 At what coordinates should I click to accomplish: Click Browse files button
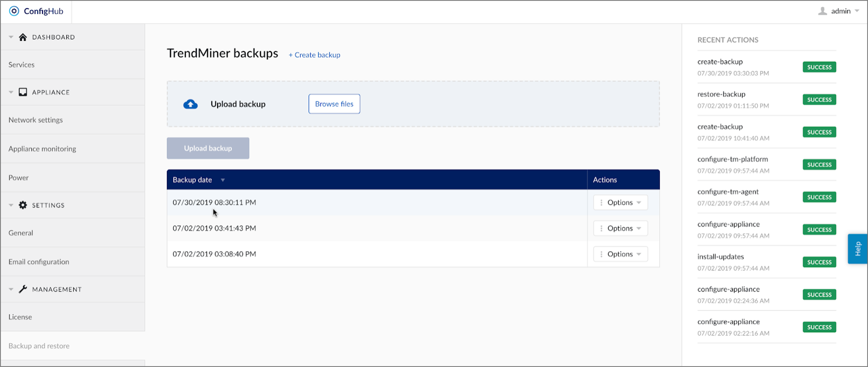tap(334, 104)
